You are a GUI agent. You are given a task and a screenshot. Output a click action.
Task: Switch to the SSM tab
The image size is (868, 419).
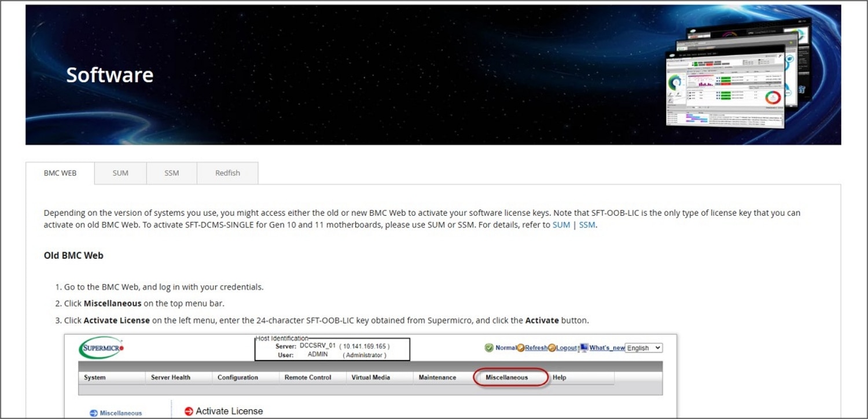172,173
